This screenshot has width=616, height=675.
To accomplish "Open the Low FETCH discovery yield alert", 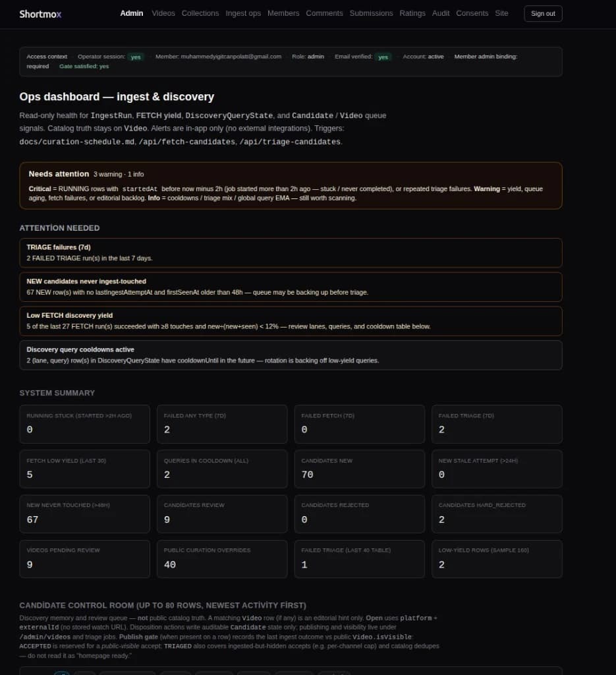I will (291, 321).
